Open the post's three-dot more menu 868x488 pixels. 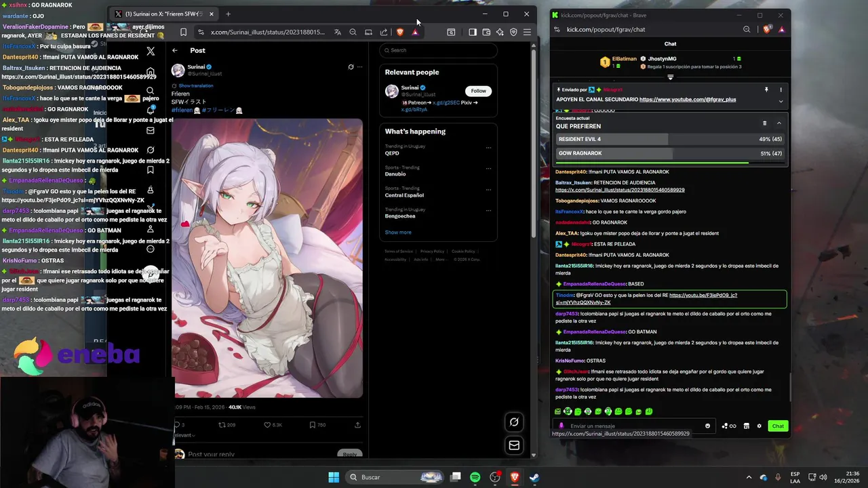pos(360,67)
